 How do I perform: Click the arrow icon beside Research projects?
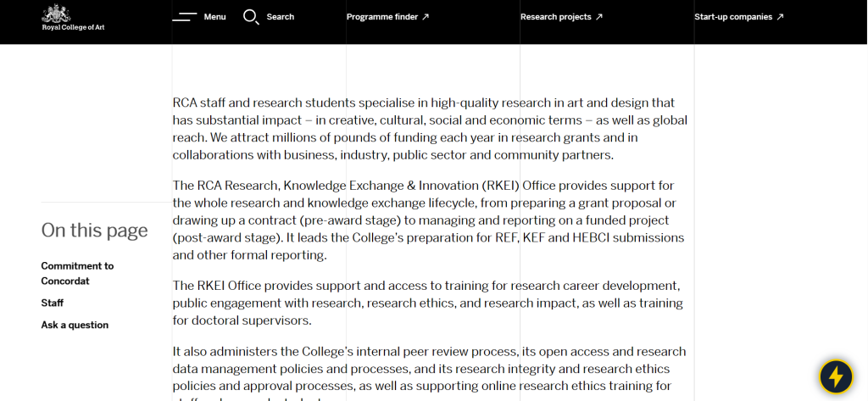pyautogui.click(x=599, y=17)
